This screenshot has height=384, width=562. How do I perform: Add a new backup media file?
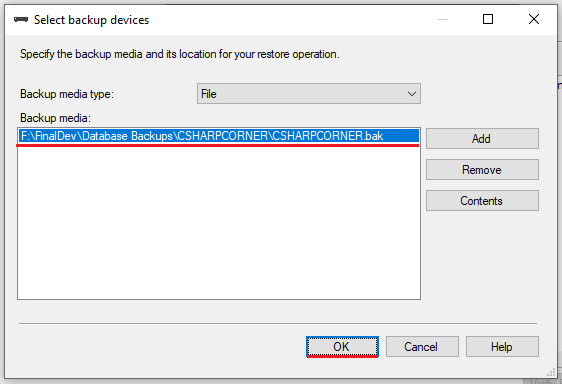(482, 138)
